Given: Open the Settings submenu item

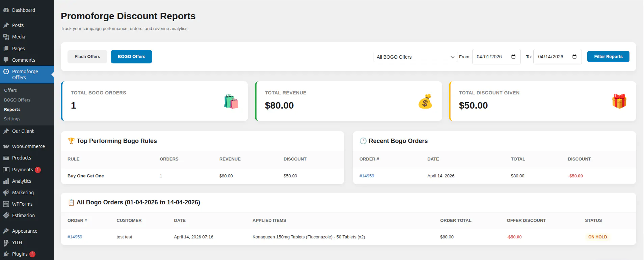Looking at the screenshot, I should point(12,119).
